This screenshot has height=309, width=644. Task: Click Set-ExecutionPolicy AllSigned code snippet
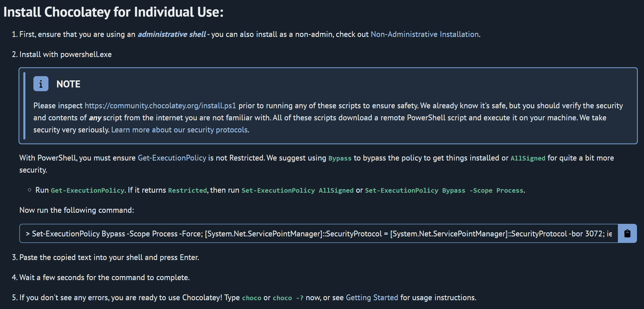297,190
